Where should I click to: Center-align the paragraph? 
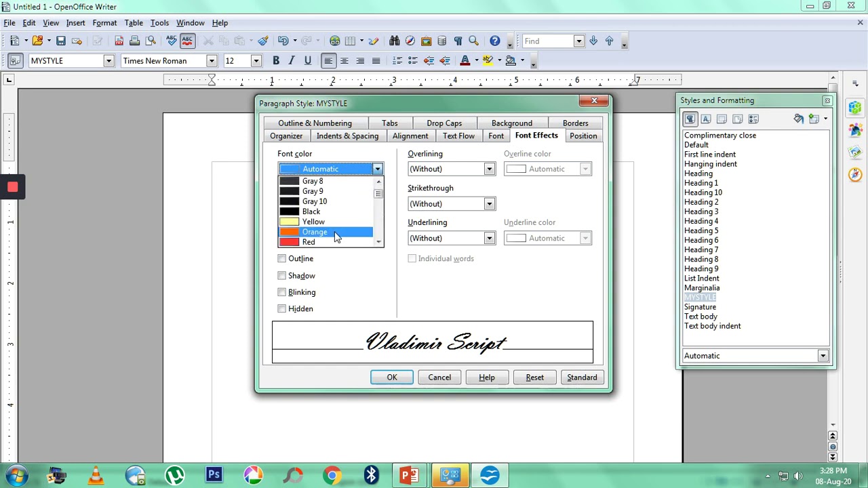click(344, 61)
